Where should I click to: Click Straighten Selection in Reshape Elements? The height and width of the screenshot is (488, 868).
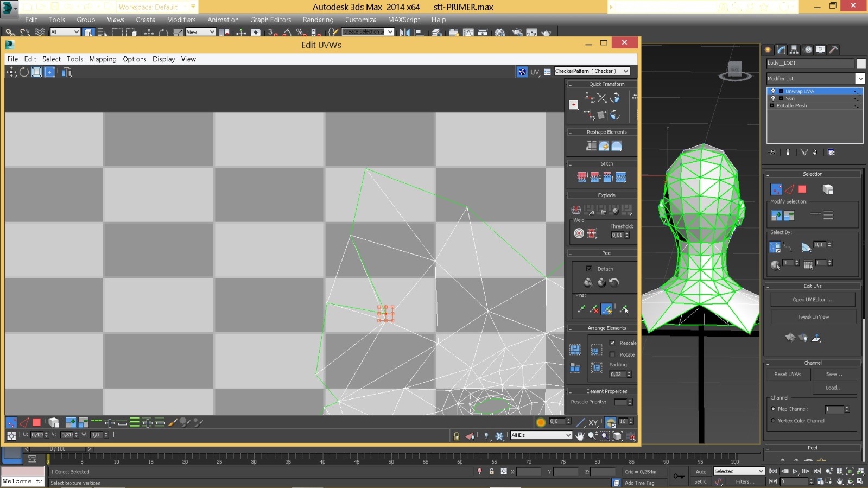[x=591, y=146]
